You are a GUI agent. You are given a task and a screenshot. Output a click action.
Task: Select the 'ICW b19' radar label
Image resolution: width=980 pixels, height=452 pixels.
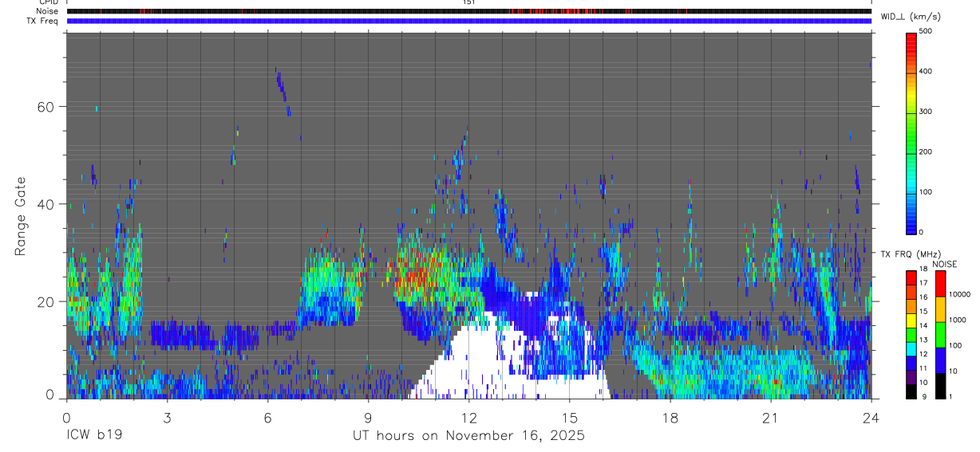[94, 436]
